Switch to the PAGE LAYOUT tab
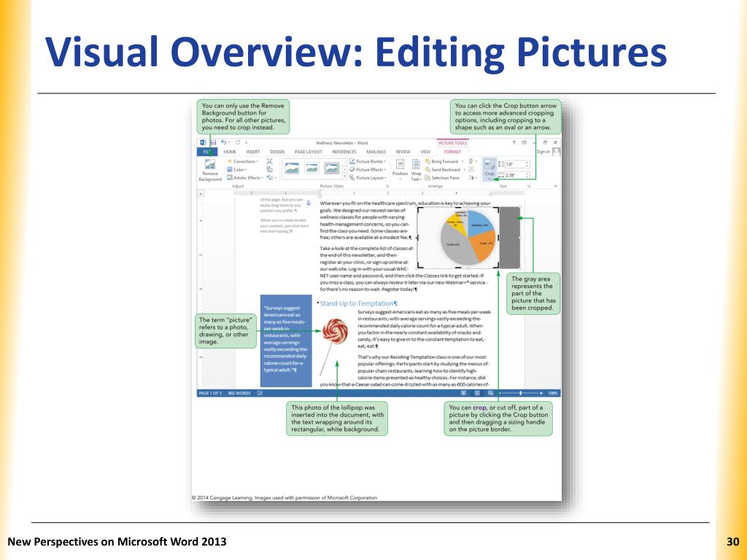The height and width of the screenshot is (560, 747). (x=309, y=152)
